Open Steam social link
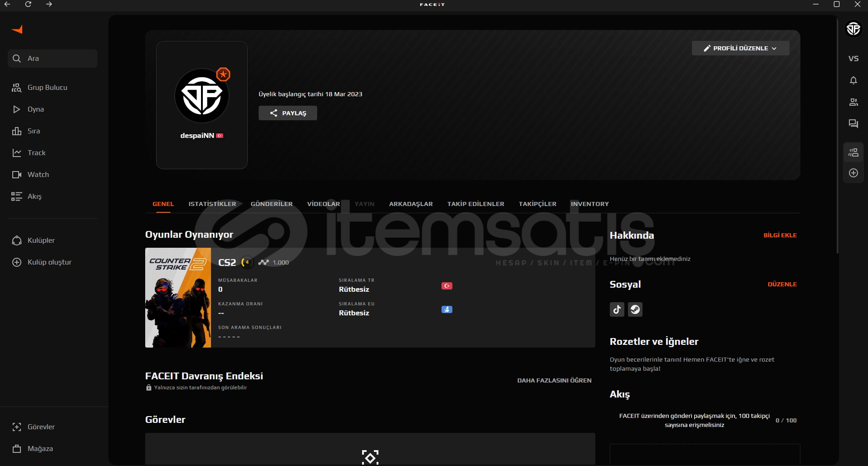The height and width of the screenshot is (466, 868). (635, 309)
